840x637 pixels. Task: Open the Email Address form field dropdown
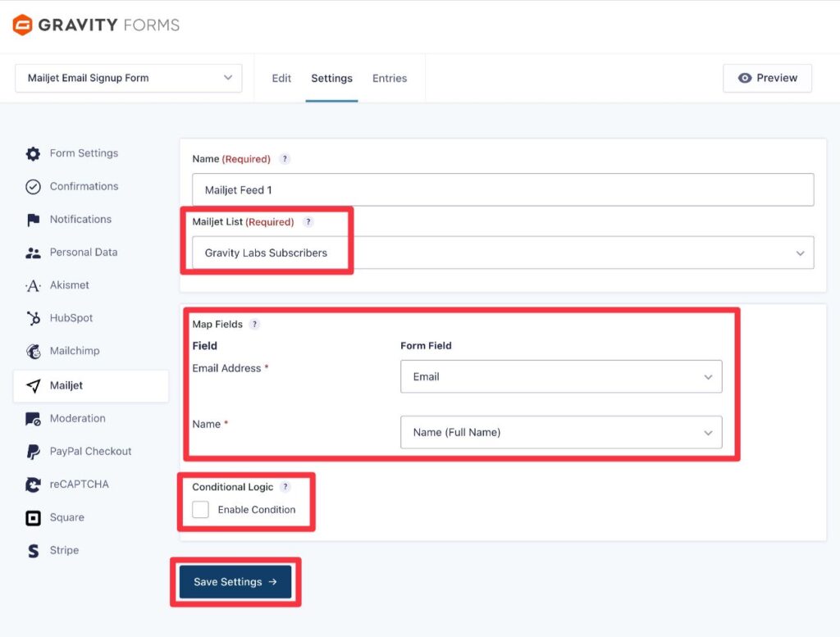(x=561, y=376)
